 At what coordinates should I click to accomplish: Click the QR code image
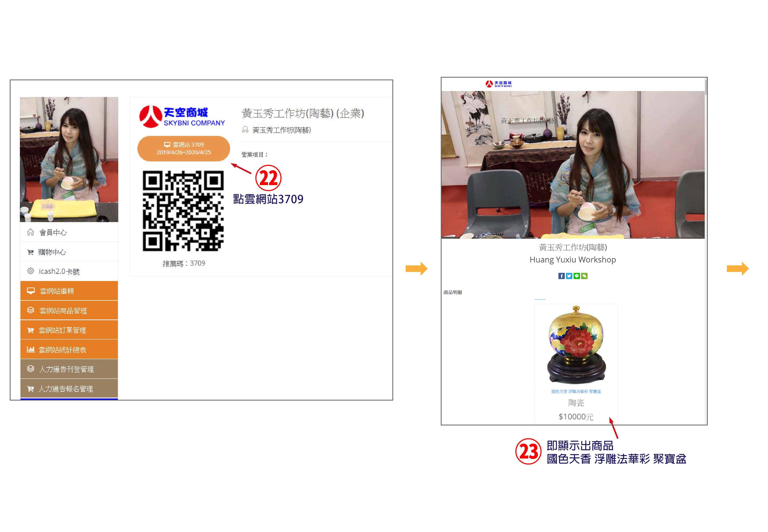183,211
